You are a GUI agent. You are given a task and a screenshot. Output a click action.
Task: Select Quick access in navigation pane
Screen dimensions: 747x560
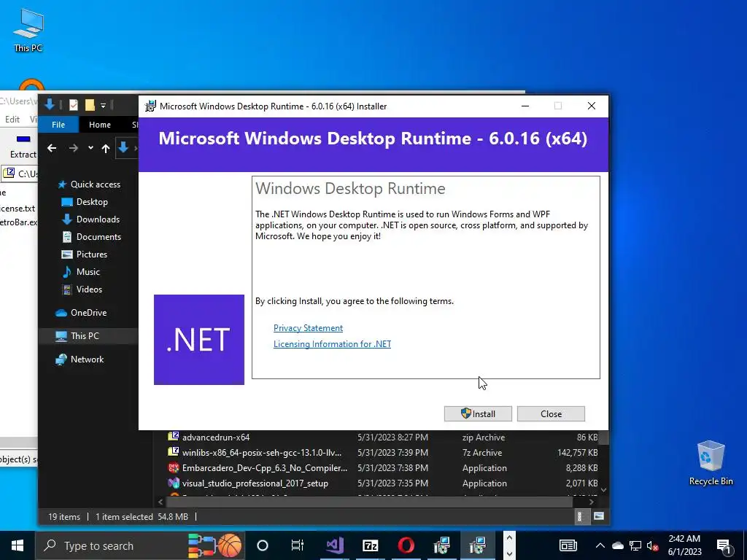96,184
